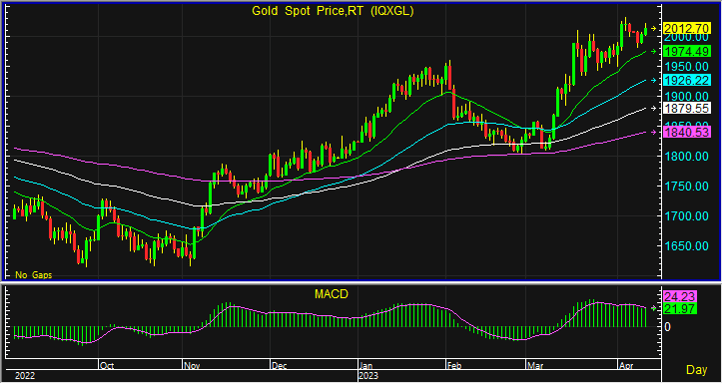Click the Mar date axis label
Viewport: 723px width, 384px height.
535,366
